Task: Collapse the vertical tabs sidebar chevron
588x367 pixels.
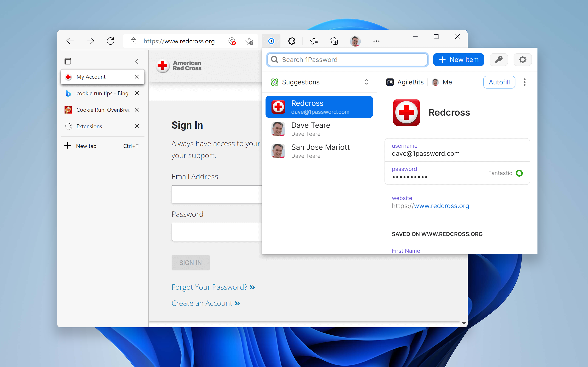Action: click(x=137, y=61)
